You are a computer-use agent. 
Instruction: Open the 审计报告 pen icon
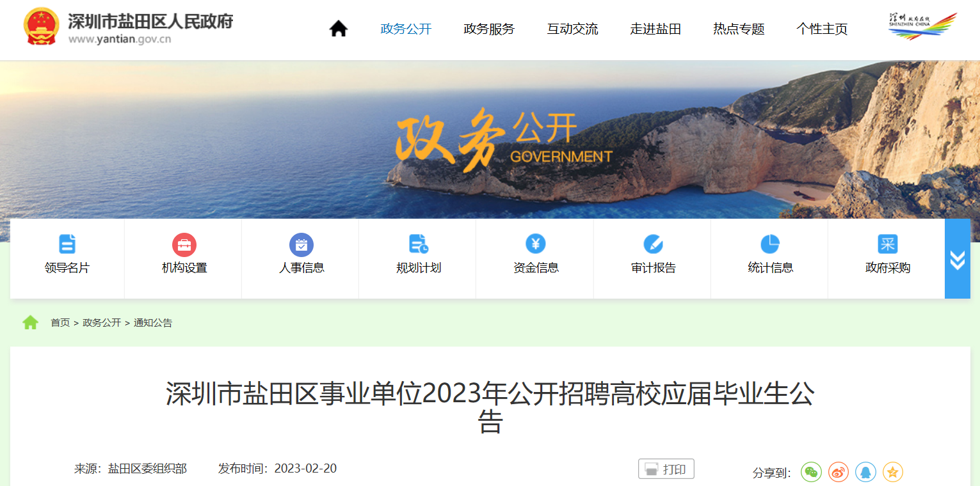[x=653, y=244]
